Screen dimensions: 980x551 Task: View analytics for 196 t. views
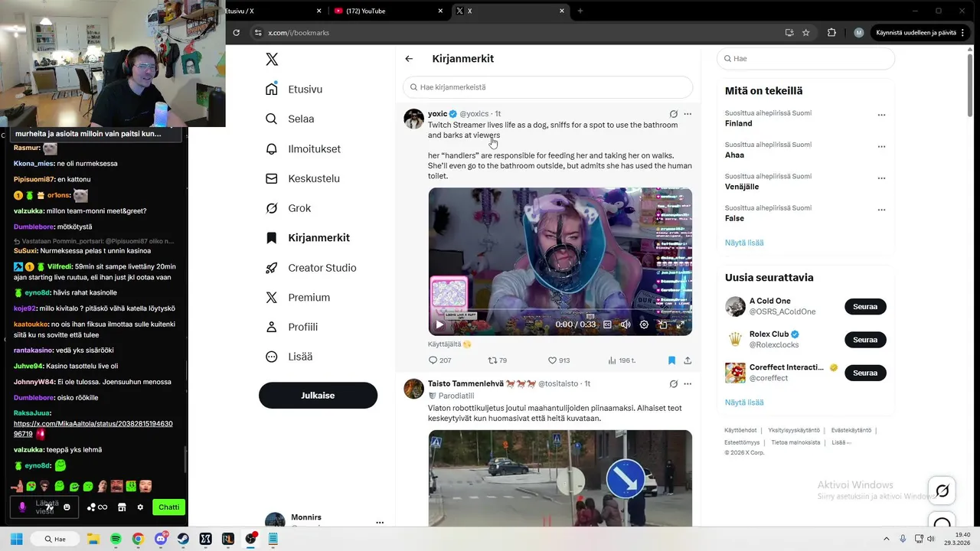[x=622, y=360]
